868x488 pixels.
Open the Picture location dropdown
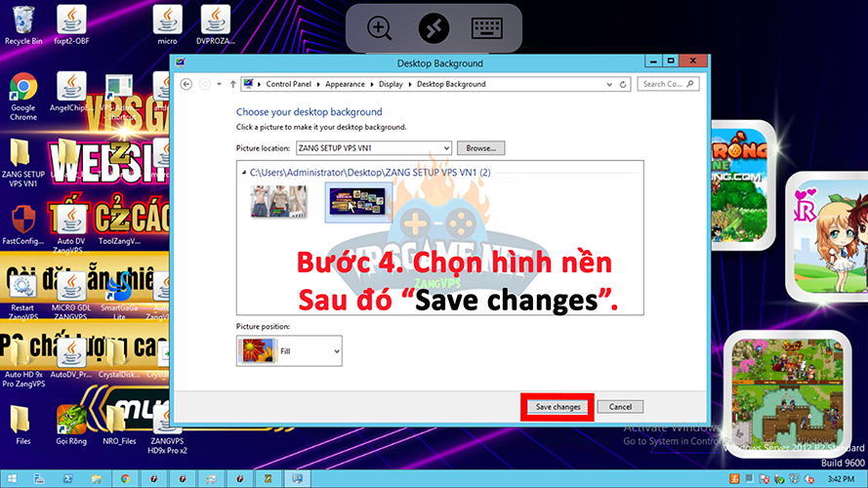tap(446, 147)
